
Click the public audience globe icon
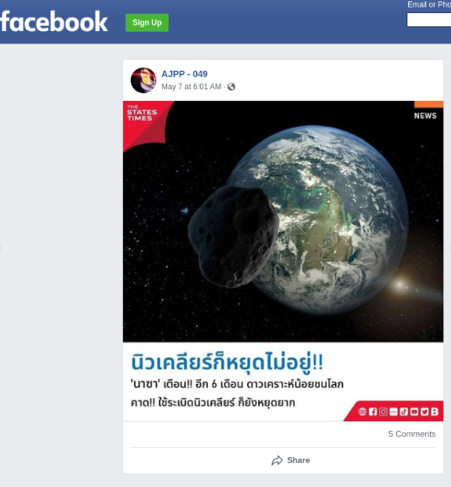coord(231,87)
